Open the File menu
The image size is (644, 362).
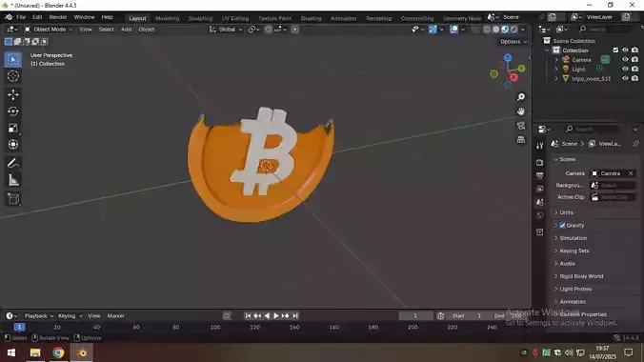pos(21,17)
